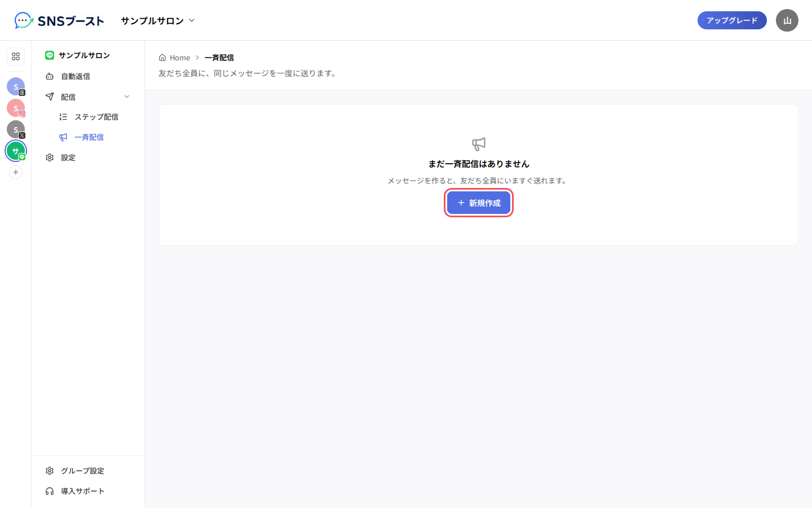Screen dimensions: 812x508
Task: Click the 新規作成 button
Action: coord(479,203)
